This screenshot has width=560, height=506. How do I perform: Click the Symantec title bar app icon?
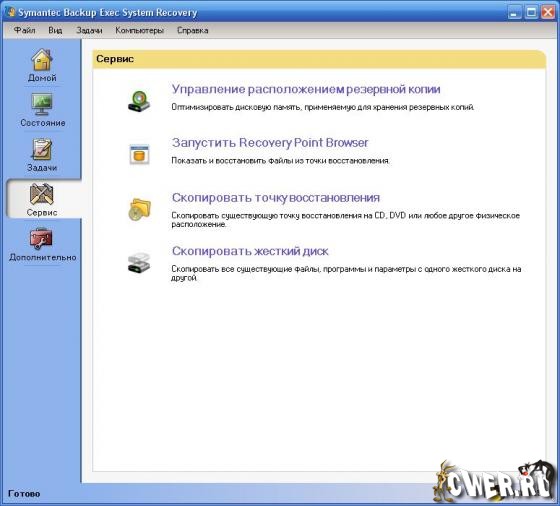click(x=11, y=12)
